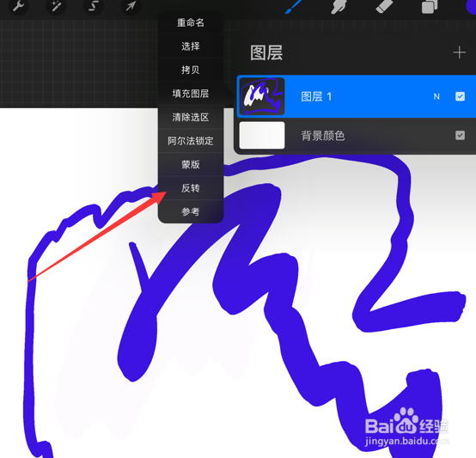
Task: Toggle visibility checkbox of 背景颜色
Action: (460, 136)
